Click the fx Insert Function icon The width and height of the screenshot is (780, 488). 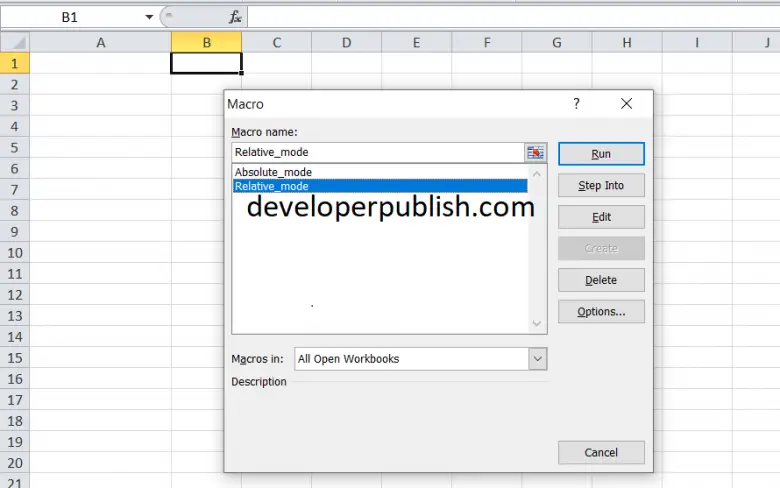(x=235, y=17)
